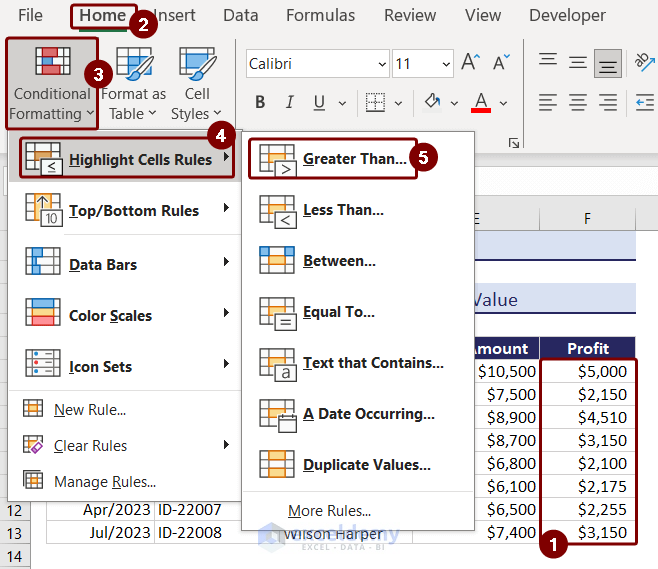This screenshot has height=569, width=658.
Task: Center text horizontally
Action: click(x=578, y=102)
